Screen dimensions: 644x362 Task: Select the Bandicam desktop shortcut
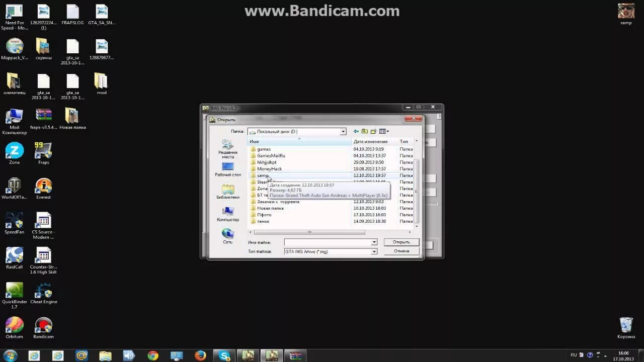tap(43, 328)
